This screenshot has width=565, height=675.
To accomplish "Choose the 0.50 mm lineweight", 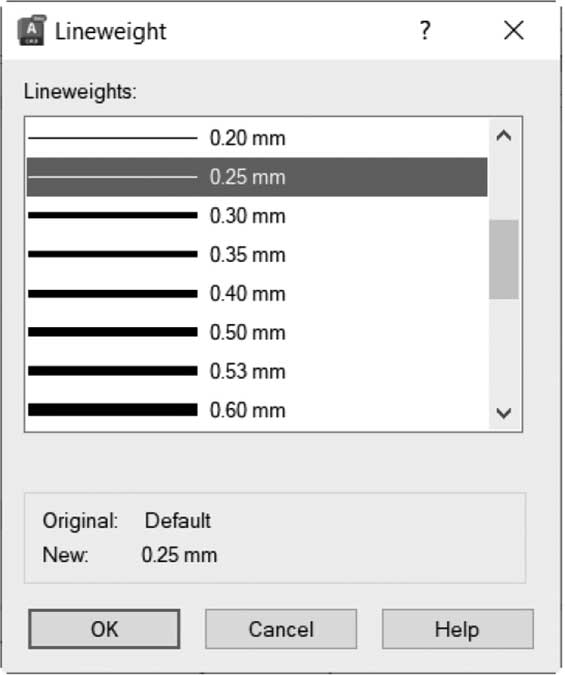I will pos(257,332).
